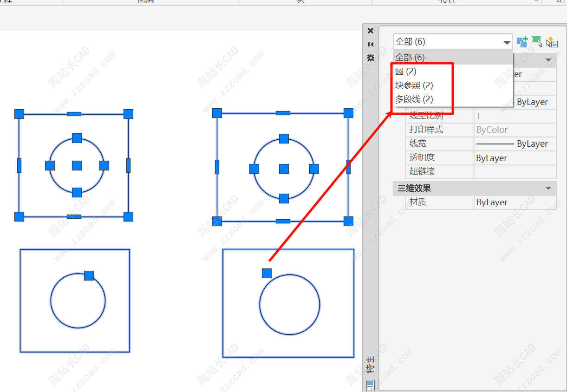
Task: Click the center grip of the top-left circle
Action: 77,165
